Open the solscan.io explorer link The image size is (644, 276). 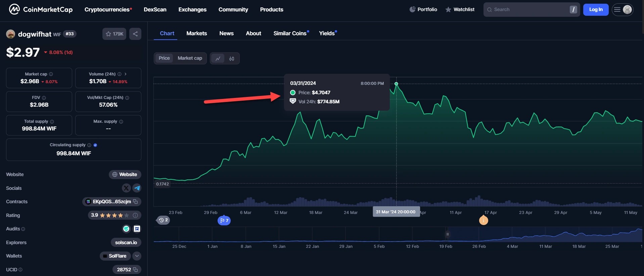pos(126,242)
